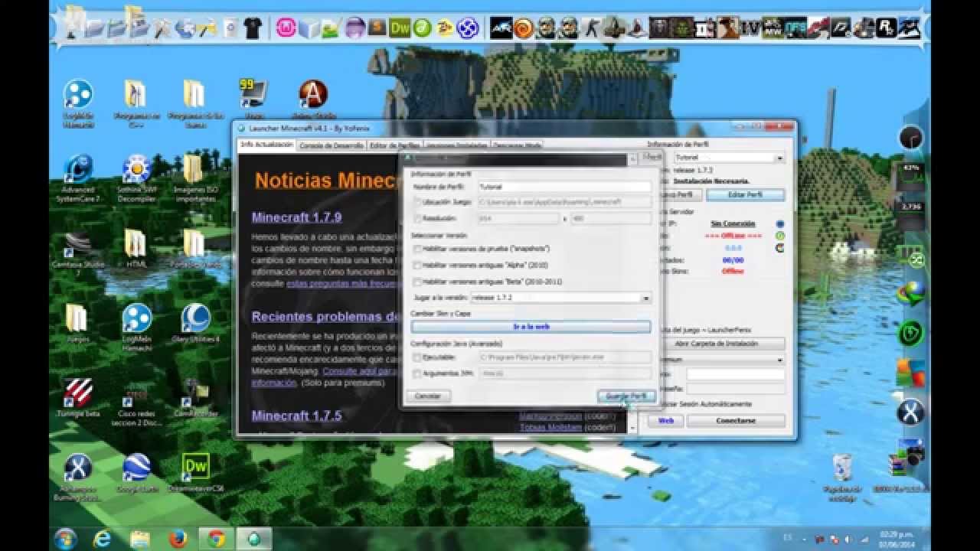Click the Rockstar icon in top dock
Image resolution: width=980 pixels, height=551 pixels.
tap(887, 28)
